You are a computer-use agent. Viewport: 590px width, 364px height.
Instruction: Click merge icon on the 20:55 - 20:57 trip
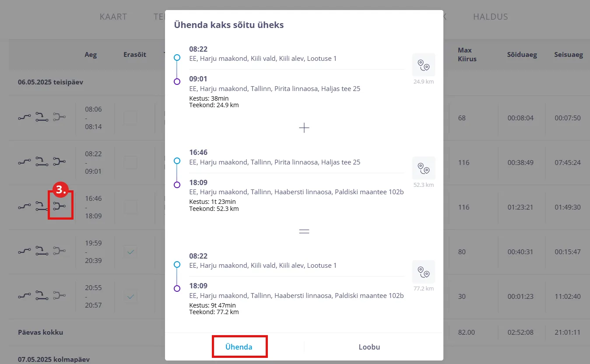click(59, 296)
